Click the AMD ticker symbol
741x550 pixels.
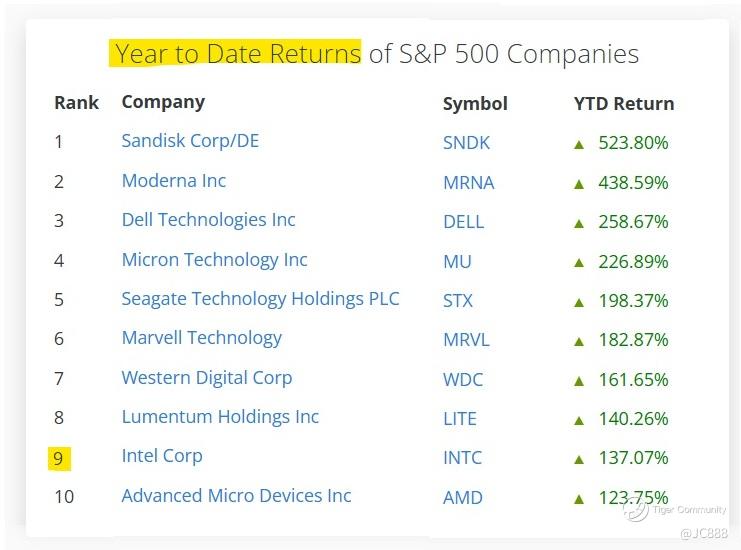point(463,498)
